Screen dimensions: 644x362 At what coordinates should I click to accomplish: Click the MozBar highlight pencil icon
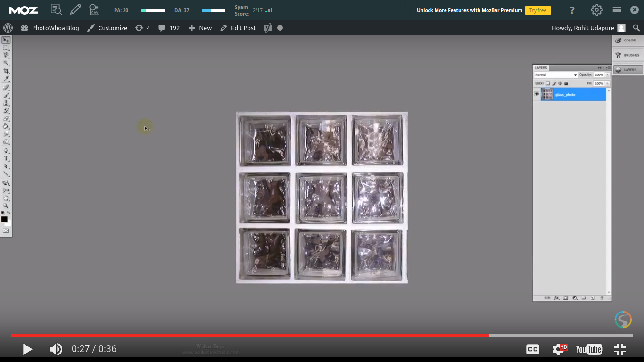(x=75, y=10)
